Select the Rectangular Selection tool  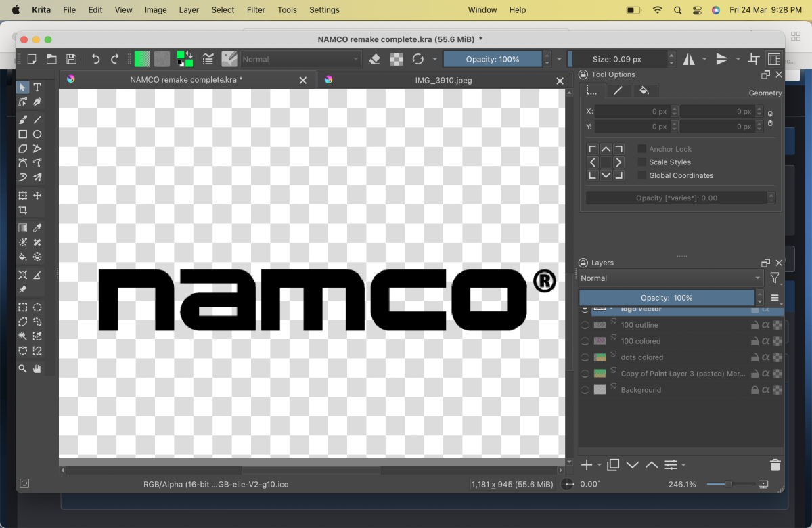[23, 307]
